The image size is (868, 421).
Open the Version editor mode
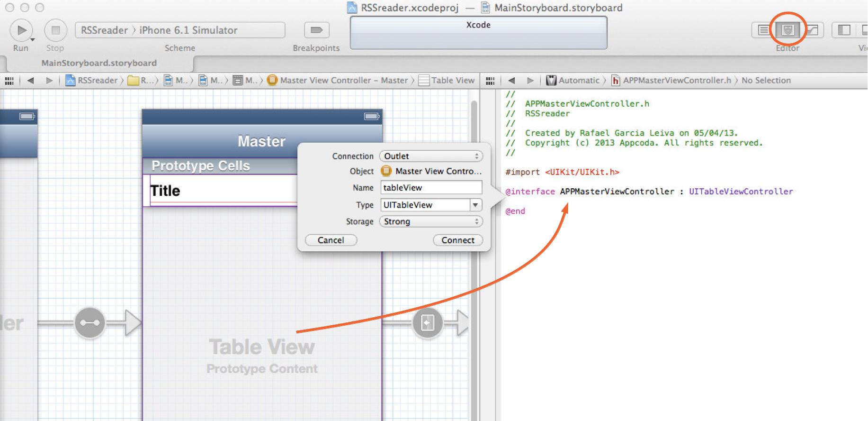pos(812,30)
